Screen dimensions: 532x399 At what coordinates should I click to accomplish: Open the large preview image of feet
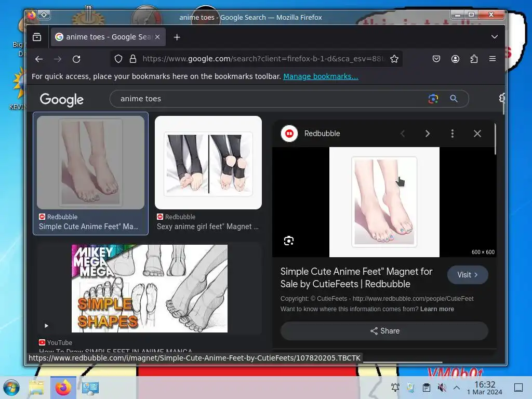(x=384, y=202)
